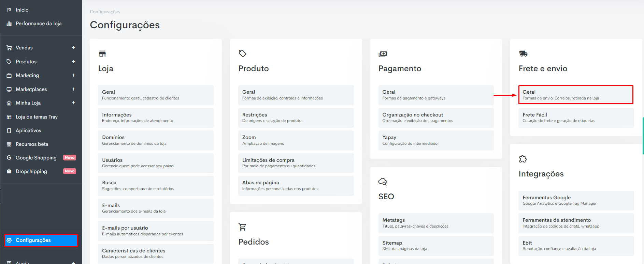Click the flag icon beside Inicio

(x=9, y=10)
